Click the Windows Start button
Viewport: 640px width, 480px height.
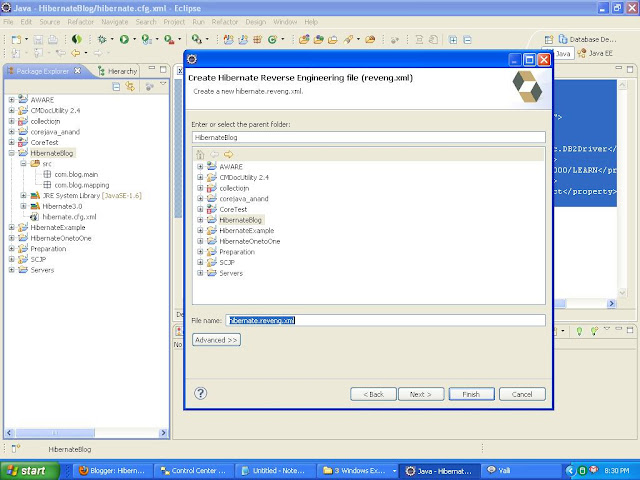29,471
